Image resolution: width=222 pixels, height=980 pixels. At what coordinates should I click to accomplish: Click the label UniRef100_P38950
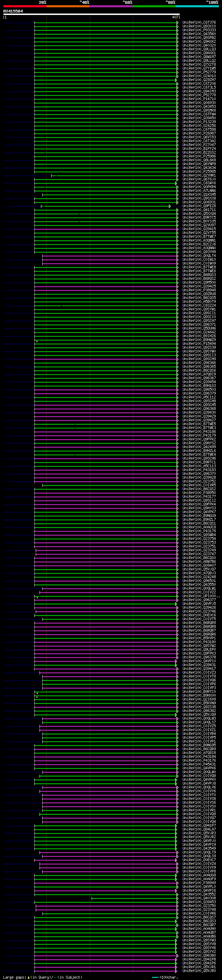coord(199,493)
